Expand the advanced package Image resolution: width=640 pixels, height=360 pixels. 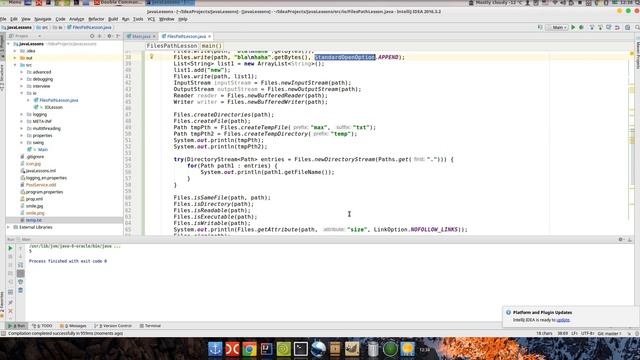22,72
